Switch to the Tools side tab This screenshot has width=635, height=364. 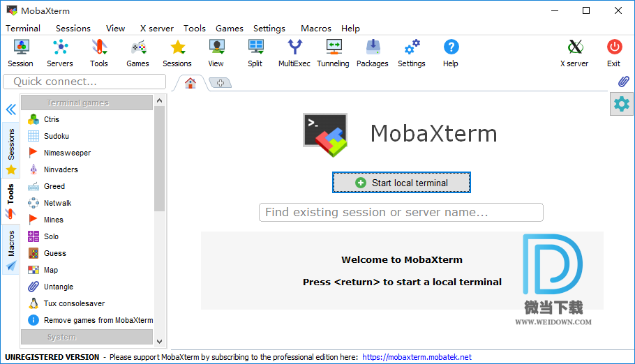coord(11,202)
